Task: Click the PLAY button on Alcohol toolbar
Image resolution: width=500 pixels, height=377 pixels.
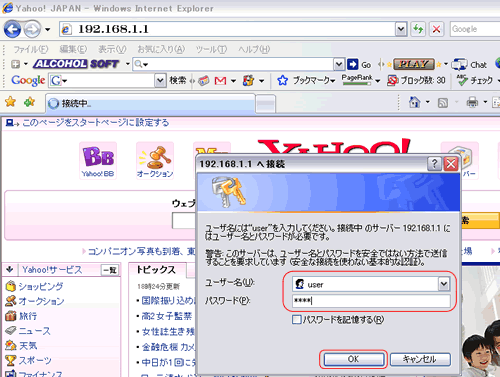Action: (x=413, y=64)
